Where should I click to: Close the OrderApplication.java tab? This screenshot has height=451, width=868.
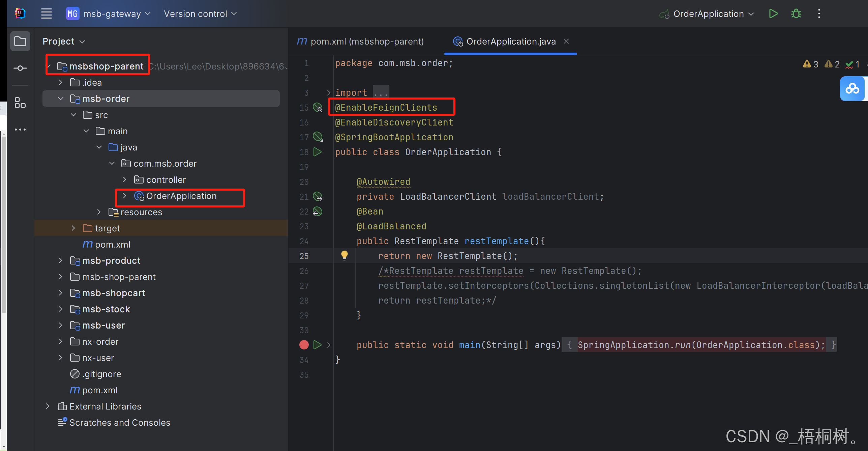pyautogui.click(x=566, y=41)
